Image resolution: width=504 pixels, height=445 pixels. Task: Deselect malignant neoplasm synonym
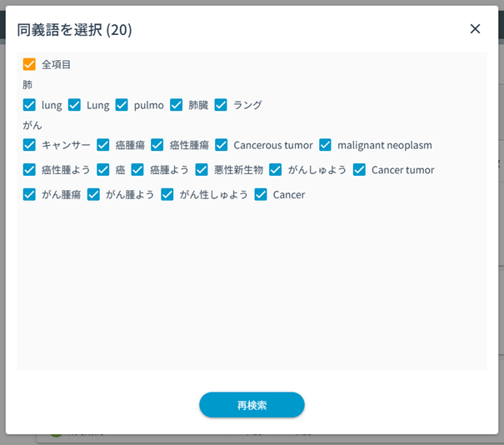[x=326, y=145]
